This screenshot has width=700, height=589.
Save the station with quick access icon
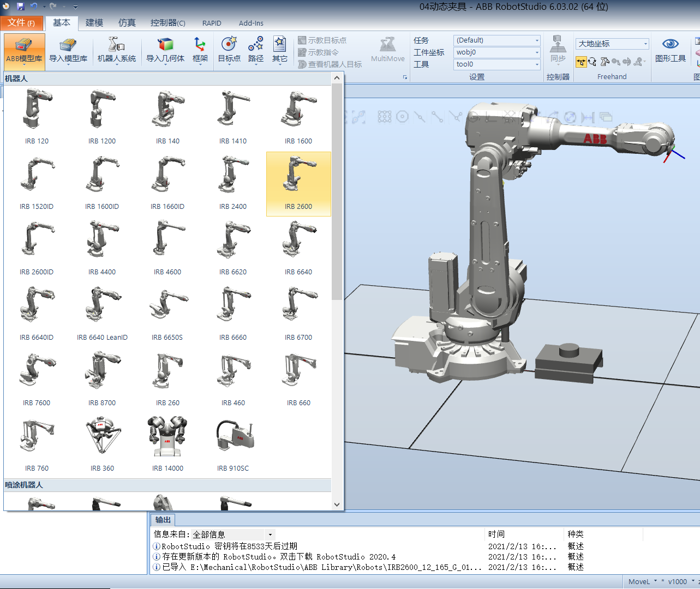click(x=21, y=7)
